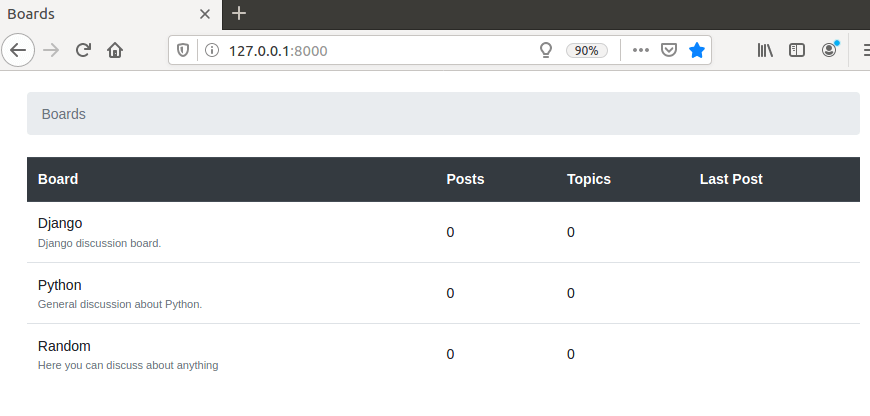Image resolution: width=870 pixels, height=416 pixels.
Task: Open the tracking protection shield icon
Action: (x=183, y=50)
